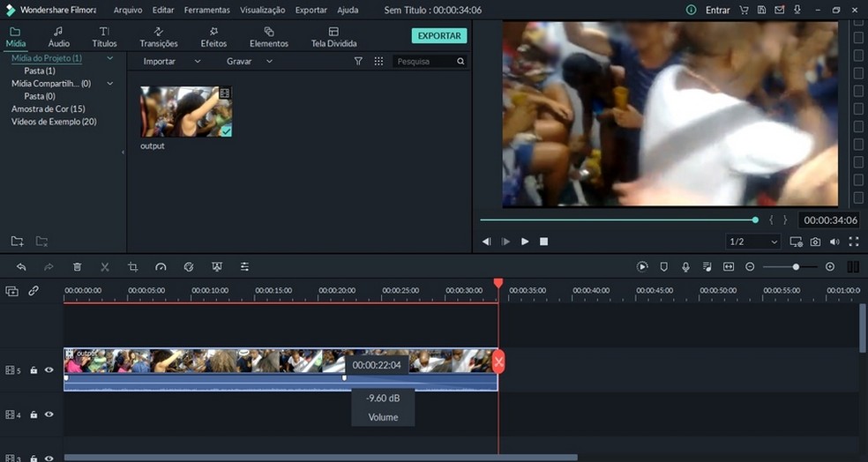The height and width of the screenshot is (462, 868).
Task: Toggle lock on track 5
Action: point(34,370)
